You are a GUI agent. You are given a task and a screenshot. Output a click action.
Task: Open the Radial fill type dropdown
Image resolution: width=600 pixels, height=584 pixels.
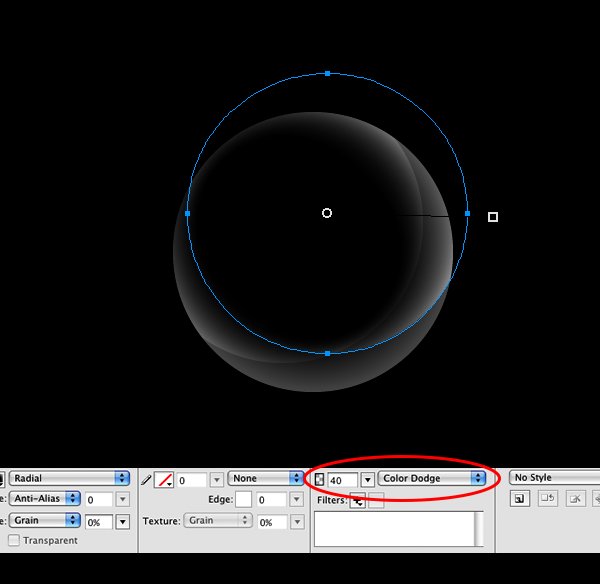pyautogui.click(x=70, y=478)
